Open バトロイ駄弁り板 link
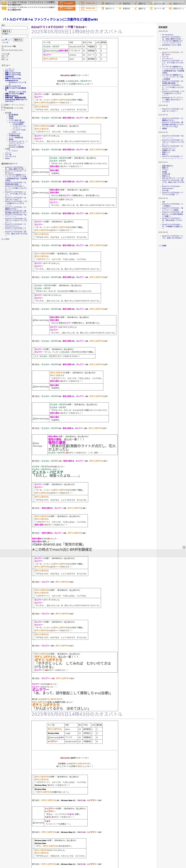186x868 pixels. (15, 120)
